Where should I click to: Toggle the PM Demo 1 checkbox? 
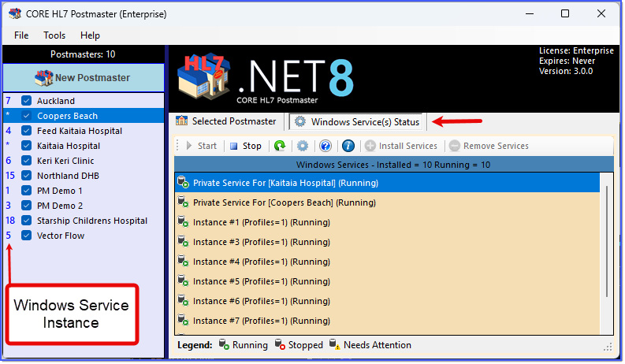[x=26, y=191]
